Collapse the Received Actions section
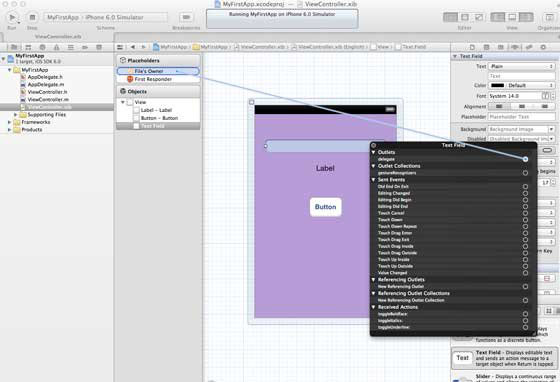The width and height of the screenshot is (560, 382). tap(374, 307)
